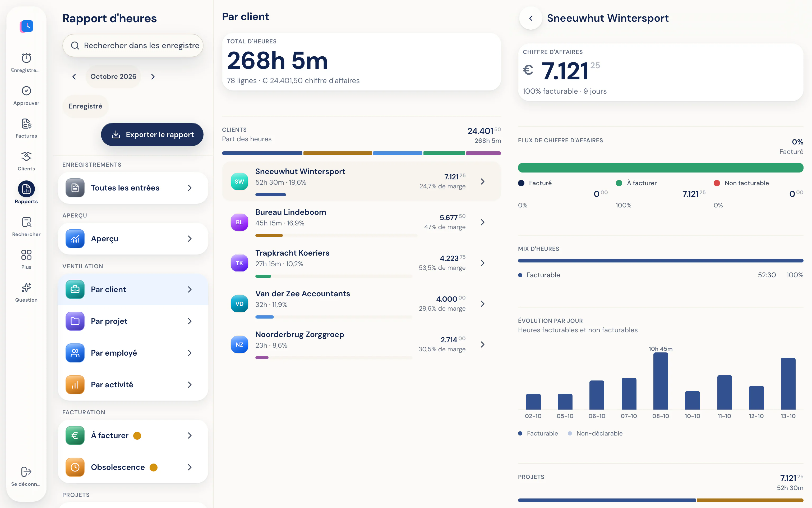Open the Octobre 2026 month picker

tap(113, 77)
